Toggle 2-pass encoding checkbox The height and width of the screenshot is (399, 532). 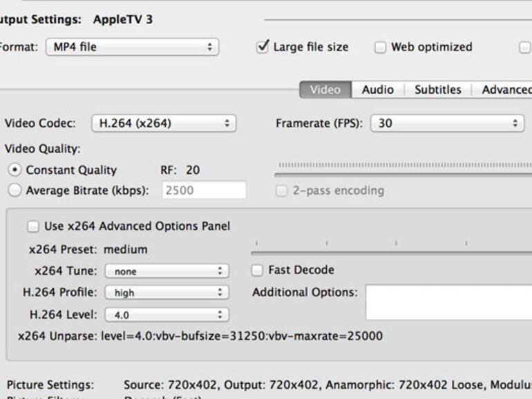pyautogui.click(x=281, y=191)
